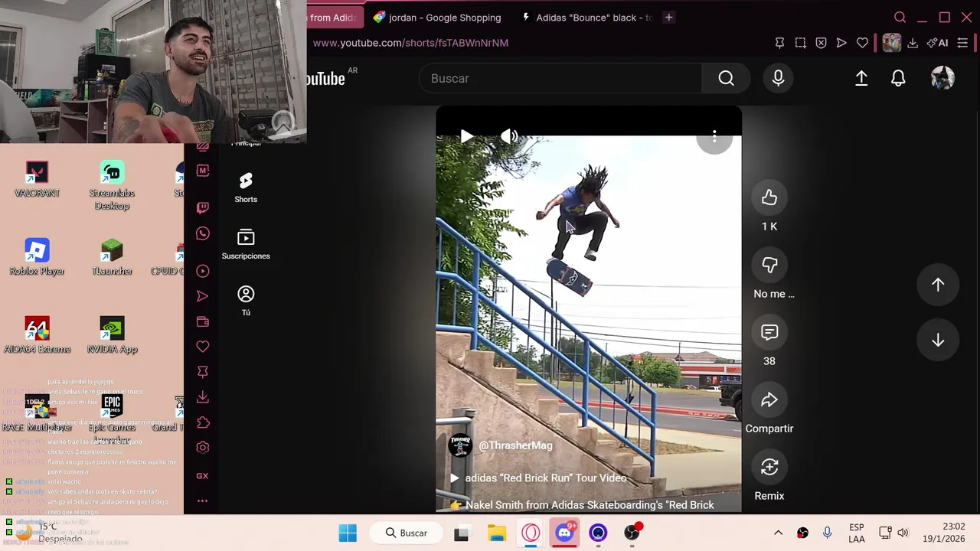The image size is (980, 551).
Task: Open the three-dots sidebar setup menu
Action: 202,500
